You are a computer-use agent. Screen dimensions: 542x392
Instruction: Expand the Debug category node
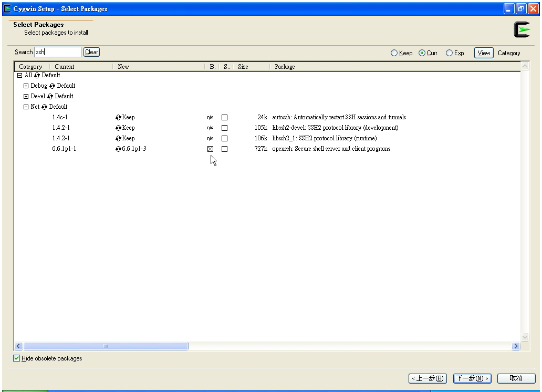point(26,86)
